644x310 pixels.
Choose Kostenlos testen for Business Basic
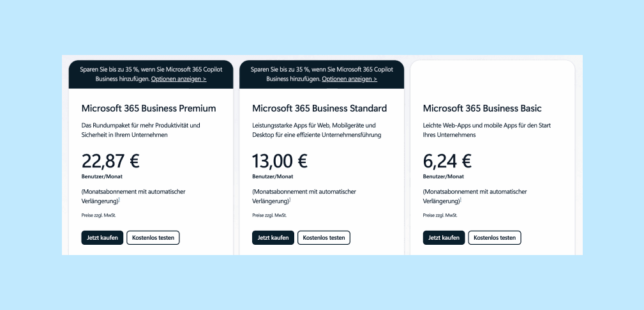[x=495, y=238]
